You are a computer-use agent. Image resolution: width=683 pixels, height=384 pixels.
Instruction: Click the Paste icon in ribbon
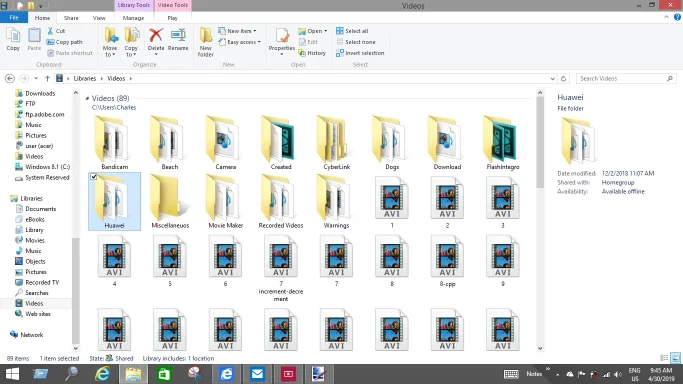(34, 39)
